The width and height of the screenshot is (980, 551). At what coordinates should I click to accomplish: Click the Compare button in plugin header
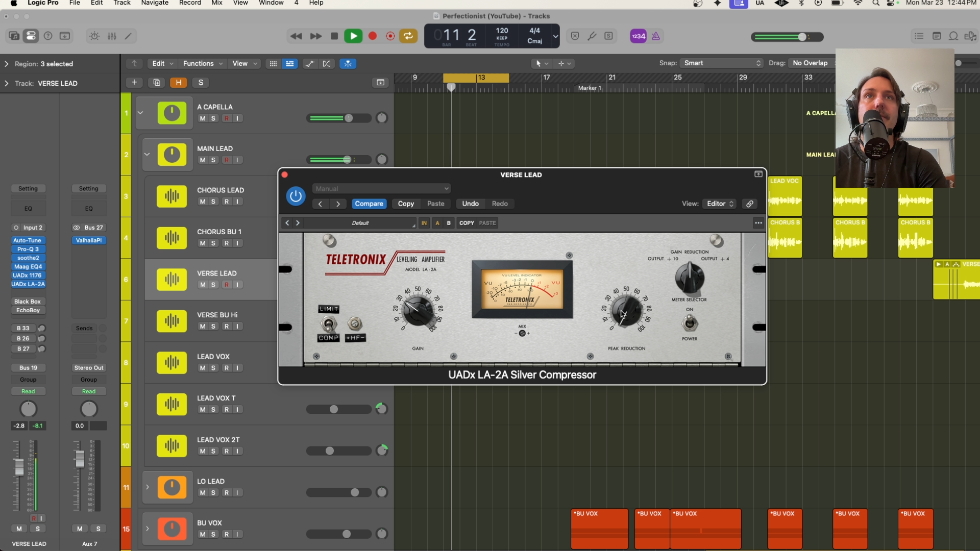[369, 204]
